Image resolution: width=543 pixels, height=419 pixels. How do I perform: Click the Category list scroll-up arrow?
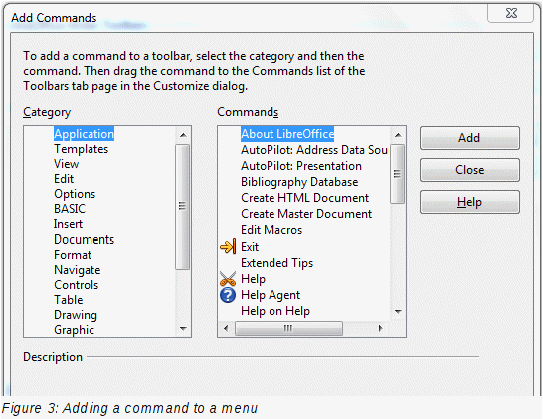183,135
